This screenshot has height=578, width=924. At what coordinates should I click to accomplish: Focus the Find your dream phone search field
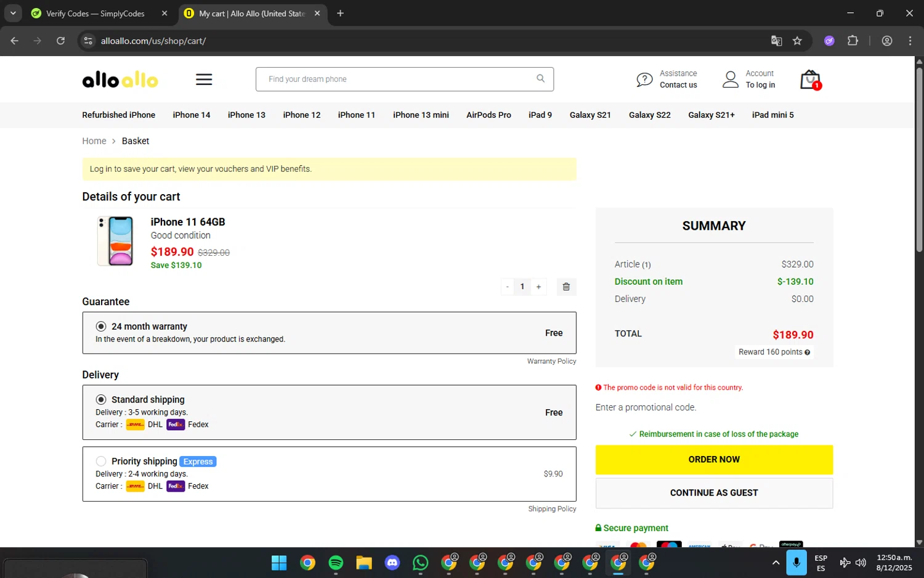(404, 79)
